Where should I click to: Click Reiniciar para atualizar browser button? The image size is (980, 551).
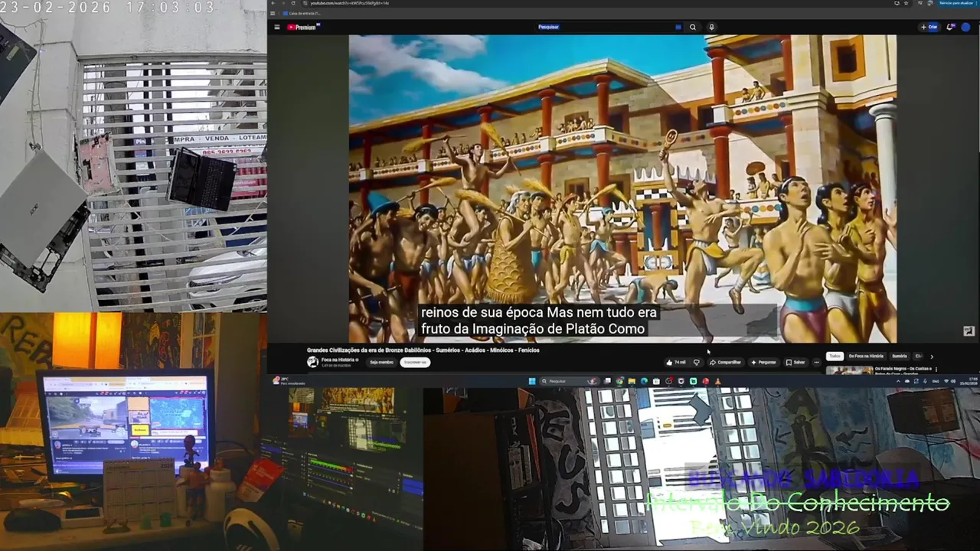coord(956,3)
